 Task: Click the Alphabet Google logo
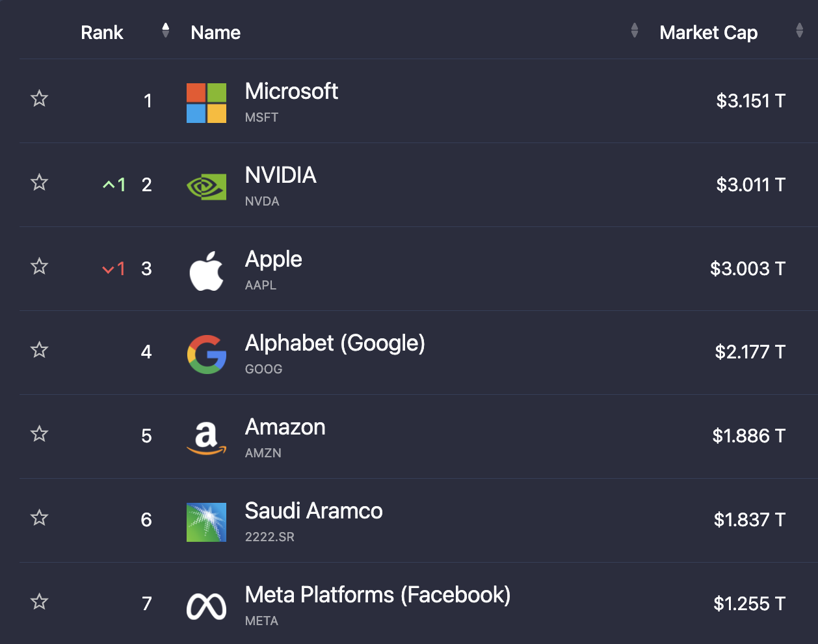click(206, 353)
